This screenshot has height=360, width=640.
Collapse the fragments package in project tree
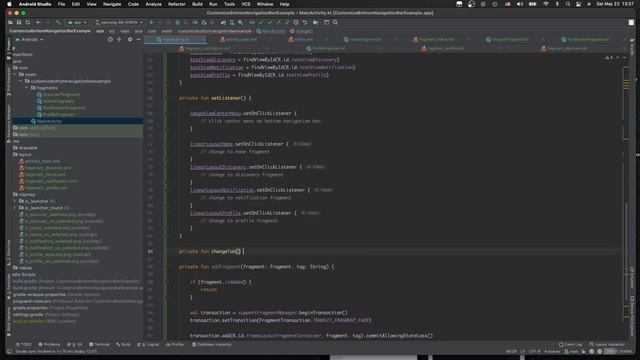coord(27,88)
